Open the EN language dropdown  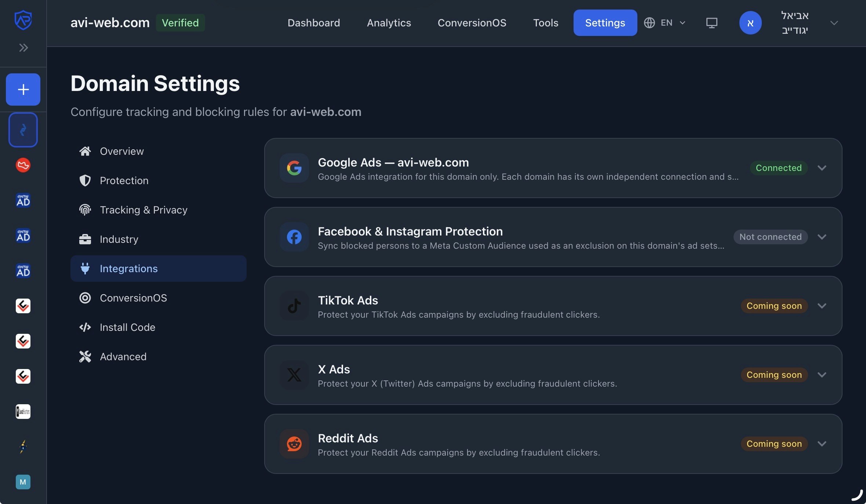tap(665, 23)
